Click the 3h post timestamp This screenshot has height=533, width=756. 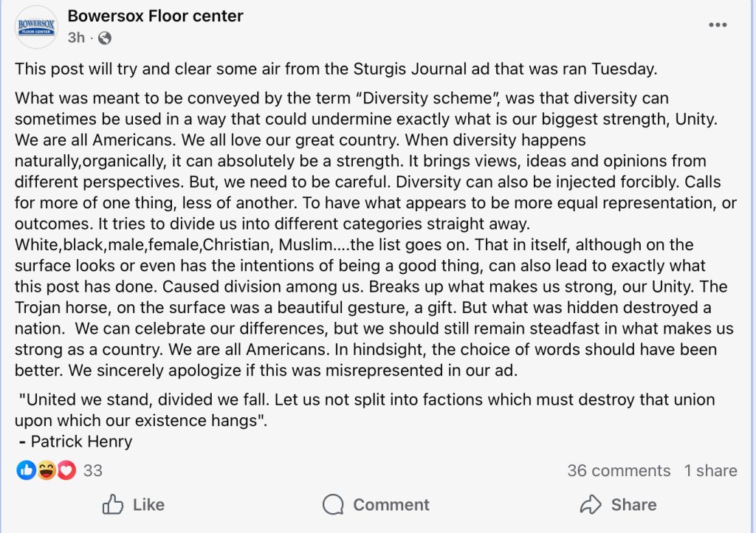[76, 38]
